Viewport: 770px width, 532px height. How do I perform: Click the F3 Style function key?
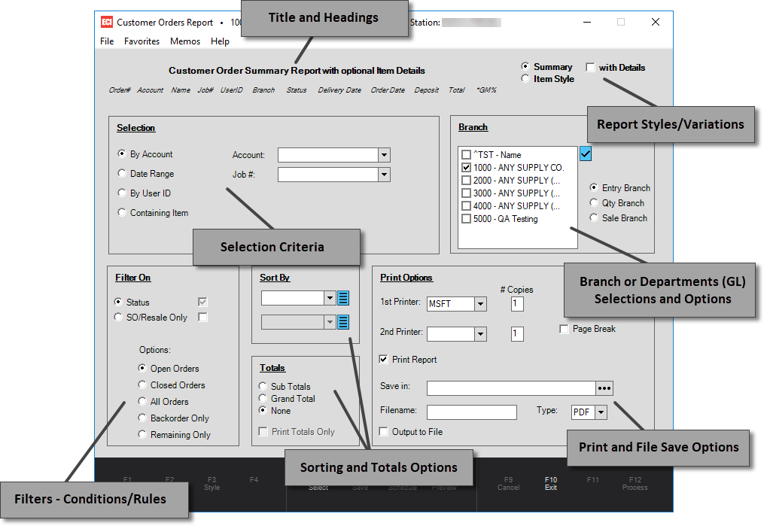click(x=212, y=483)
